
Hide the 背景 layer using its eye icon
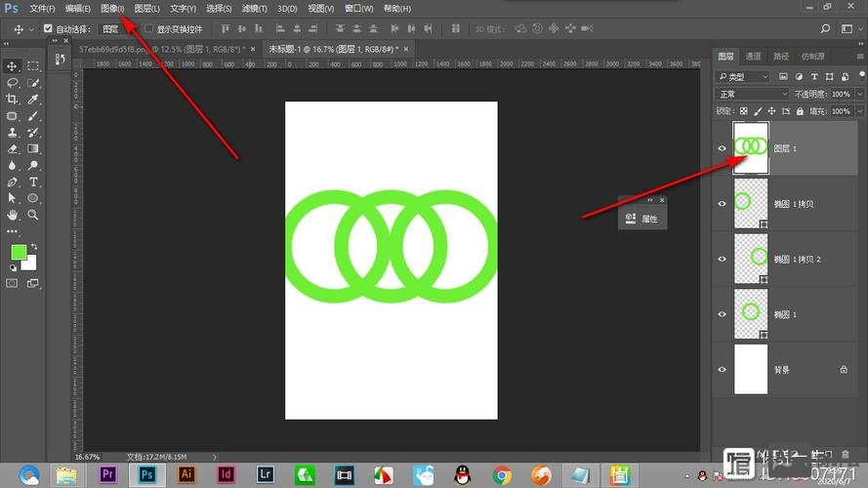click(x=723, y=370)
